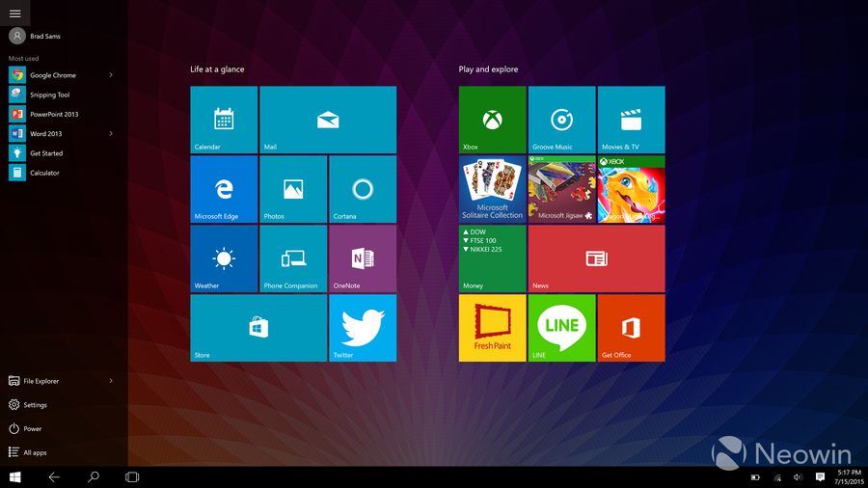Check battery status in system tray
This screenshot has height=488, width=868.
755,477
